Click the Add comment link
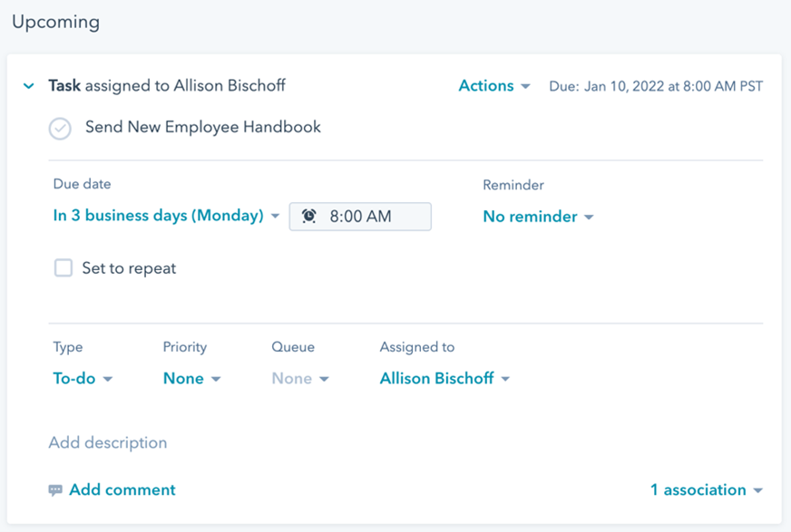Screen dimensions: 791x532 pos(122,489)
